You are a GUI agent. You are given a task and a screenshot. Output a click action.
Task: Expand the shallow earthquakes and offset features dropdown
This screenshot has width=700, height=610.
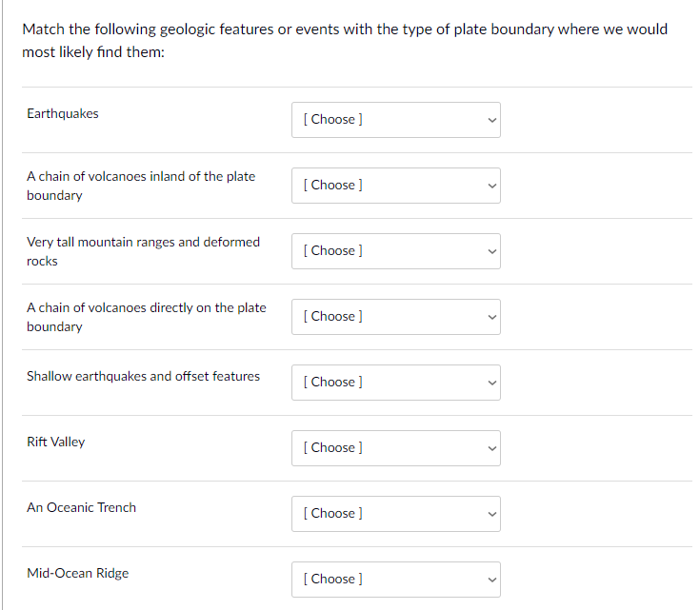pos(395,383)
